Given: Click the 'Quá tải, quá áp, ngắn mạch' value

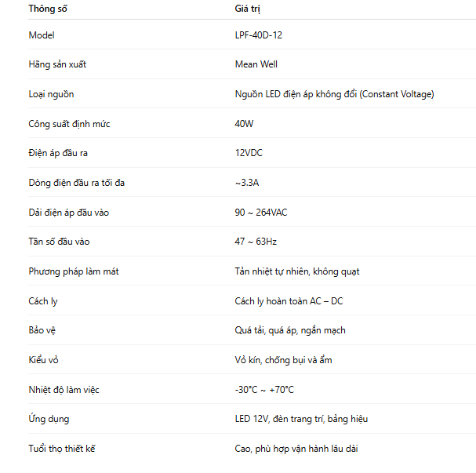Looking at the screenshot, I should pyautogui.click(x=290, y=330).
